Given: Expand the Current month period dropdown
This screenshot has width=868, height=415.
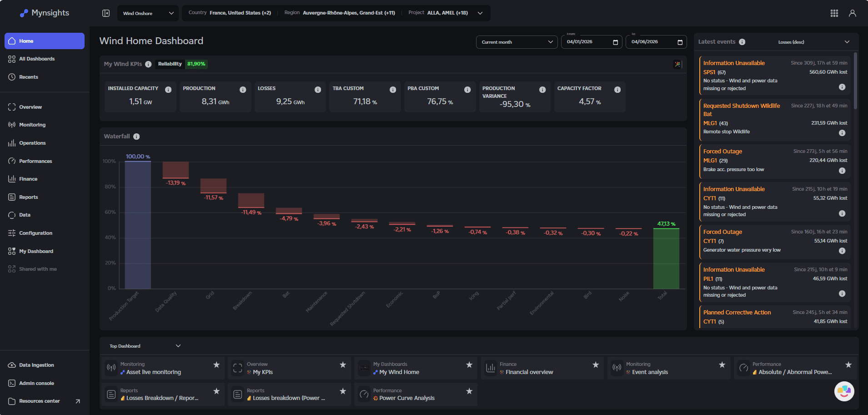Looking at the screenshot, I should click(517, 42).
